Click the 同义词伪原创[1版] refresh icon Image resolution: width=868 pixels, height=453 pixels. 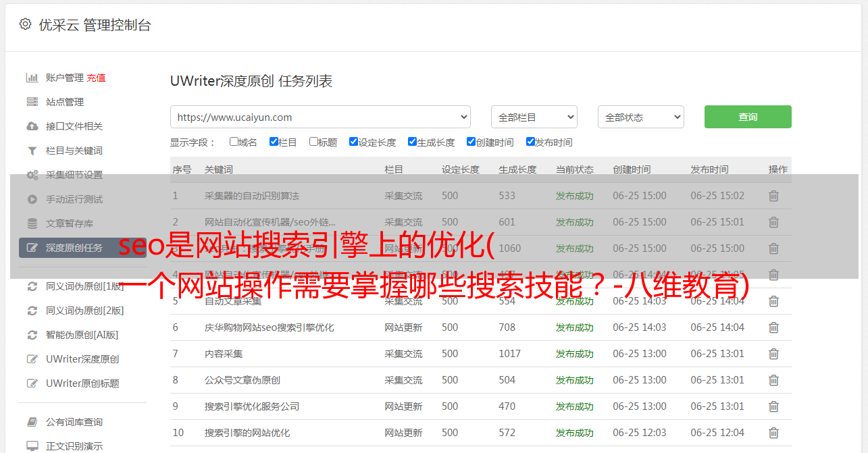click(x=32, y=286)
